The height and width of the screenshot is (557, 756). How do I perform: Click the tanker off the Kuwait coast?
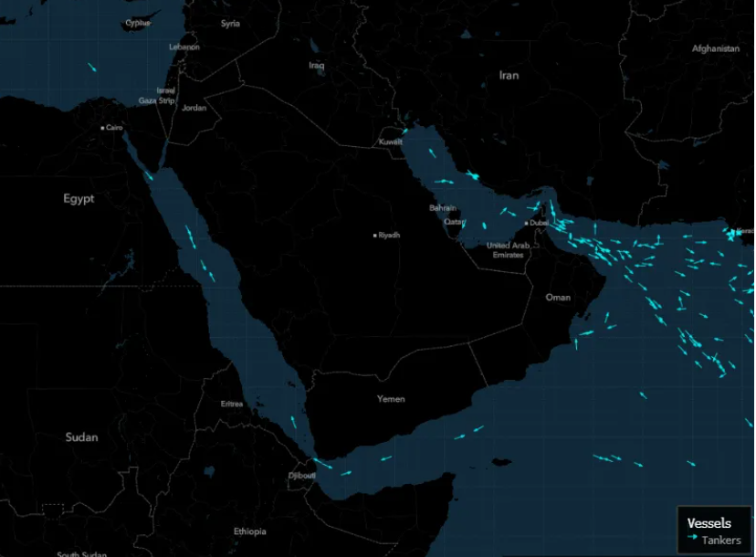point(404,131)
